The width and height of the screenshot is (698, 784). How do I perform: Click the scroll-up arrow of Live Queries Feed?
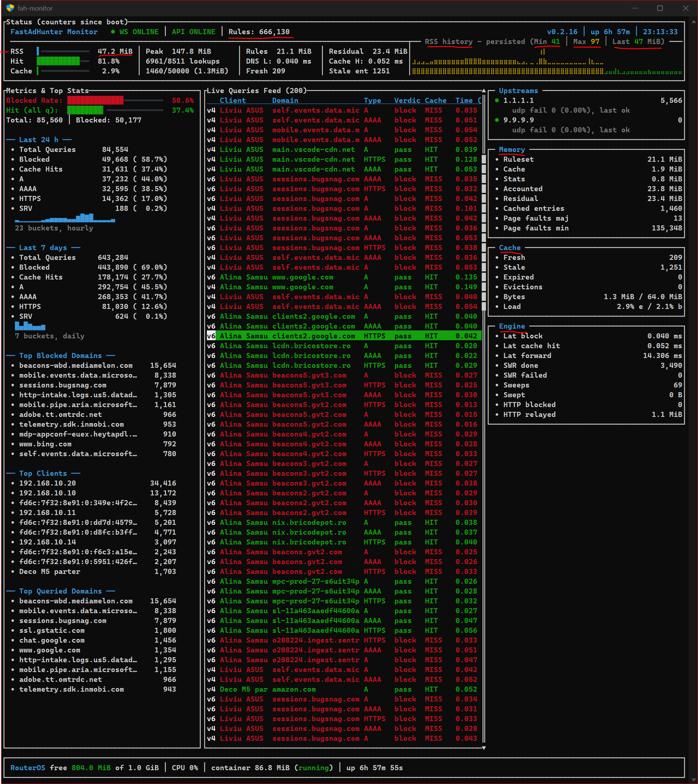484,91
